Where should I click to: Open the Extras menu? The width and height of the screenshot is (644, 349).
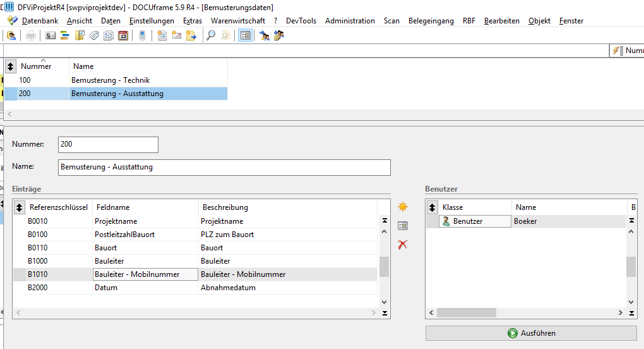click(192, 21)
